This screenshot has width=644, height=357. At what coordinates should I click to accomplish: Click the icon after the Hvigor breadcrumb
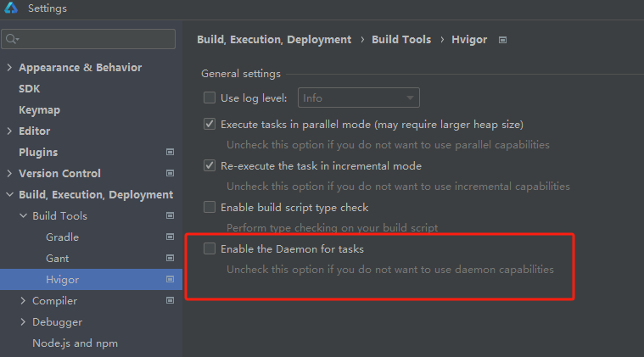(502, 40)
